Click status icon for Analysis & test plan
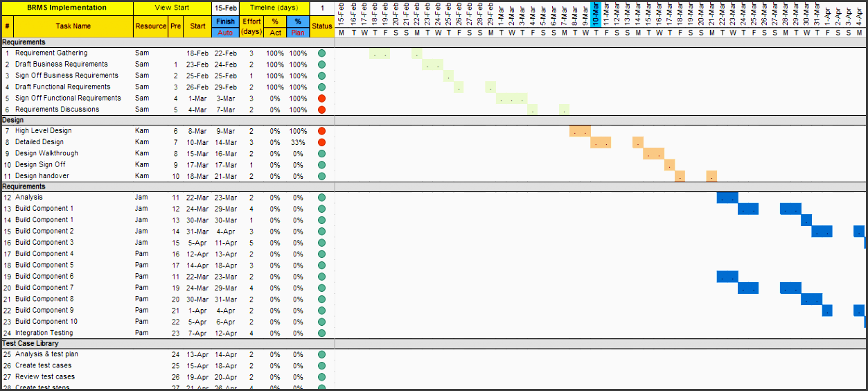The image size is (868, 391). coord(321,354)
